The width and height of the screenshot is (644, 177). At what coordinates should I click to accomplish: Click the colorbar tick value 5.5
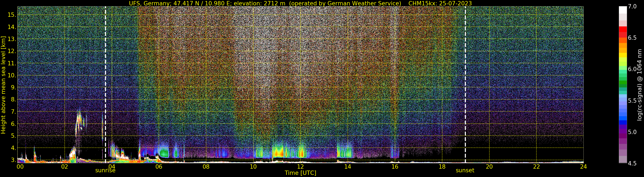(x=632, y=101)
